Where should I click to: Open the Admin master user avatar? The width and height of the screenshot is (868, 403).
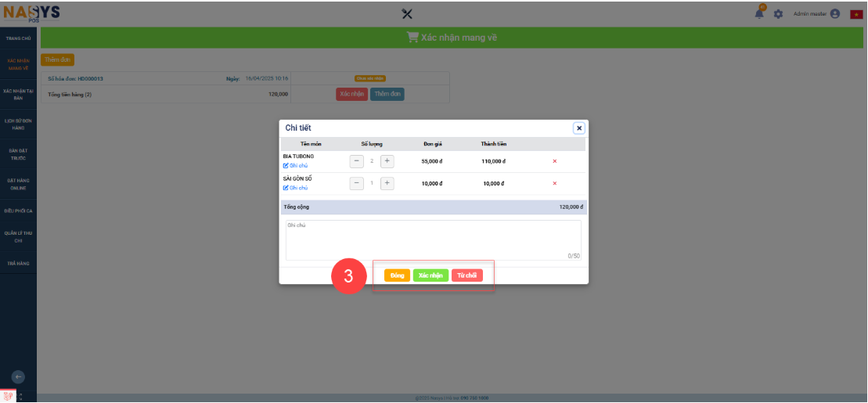point(835,14)
